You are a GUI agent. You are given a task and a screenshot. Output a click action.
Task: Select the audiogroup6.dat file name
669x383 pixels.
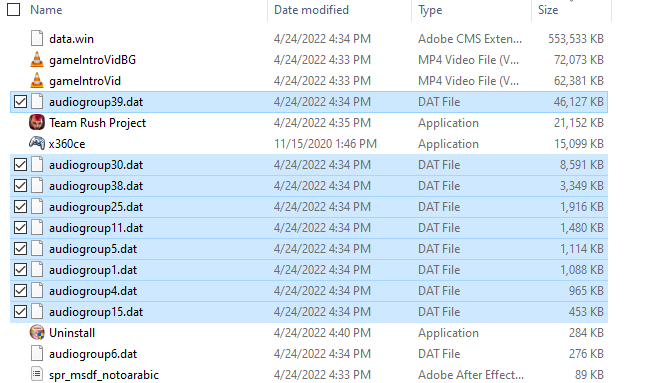pos(93,354)
